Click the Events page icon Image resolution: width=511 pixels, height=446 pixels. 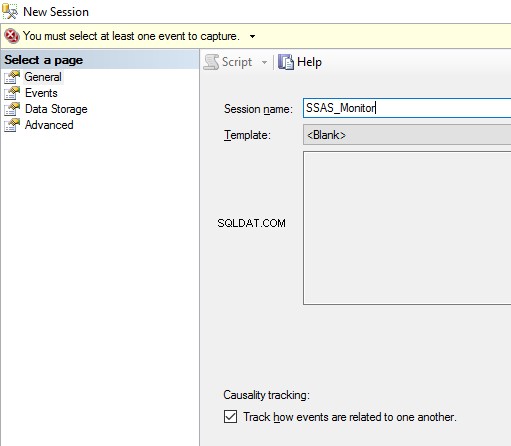tap(12, 93)
